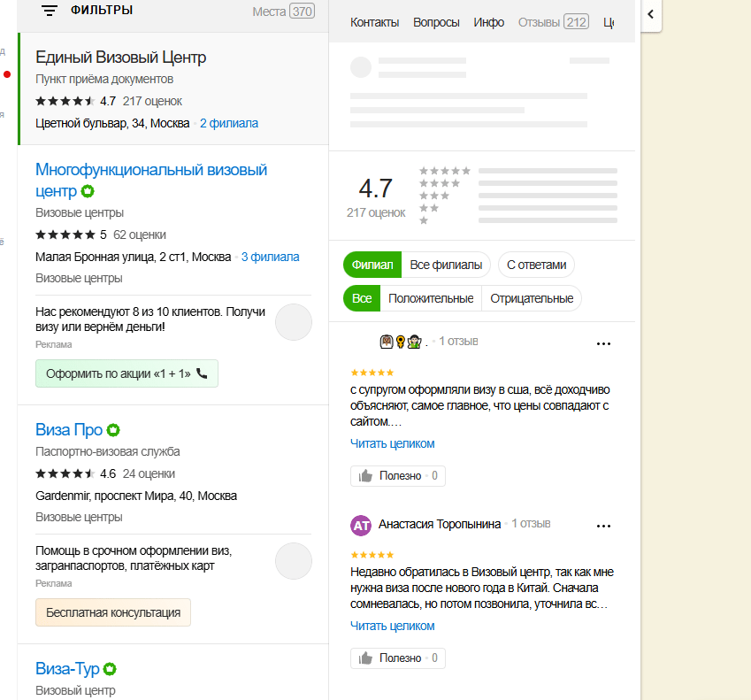Image resolution: width=751 pixels, height=700 pixels.
Task: Click thumbs-up Полезно on first review
Action: pyautogui.click(x=398, y=476)
